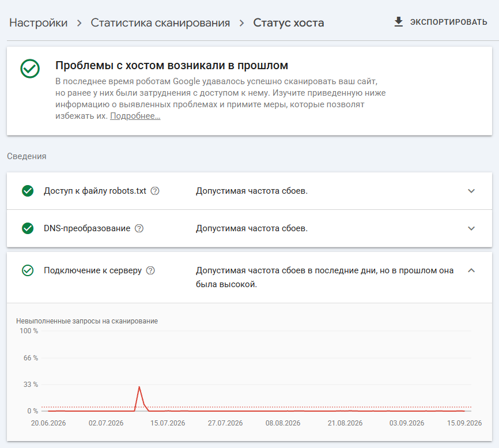Expand the Доступ к файлу robots.txt row
The width and height of the screenshot is (499, 448).
(471, 191)
